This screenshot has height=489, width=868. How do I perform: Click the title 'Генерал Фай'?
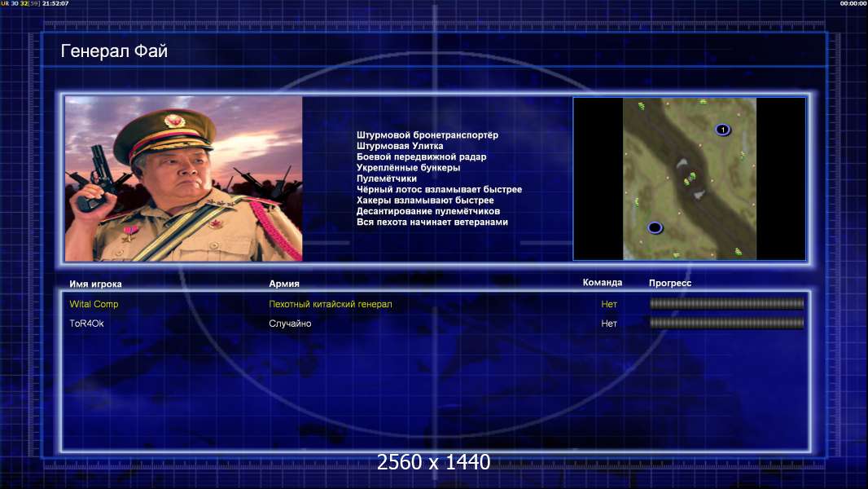(x=114, y=51)
